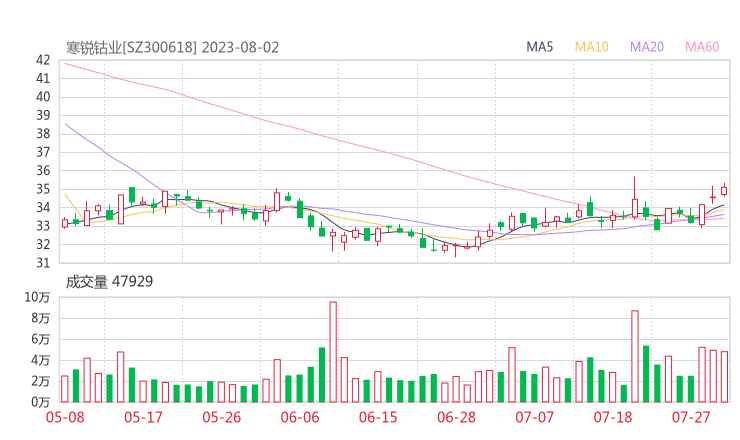Click the 07-27 date axis label

(x=691, y=417)
